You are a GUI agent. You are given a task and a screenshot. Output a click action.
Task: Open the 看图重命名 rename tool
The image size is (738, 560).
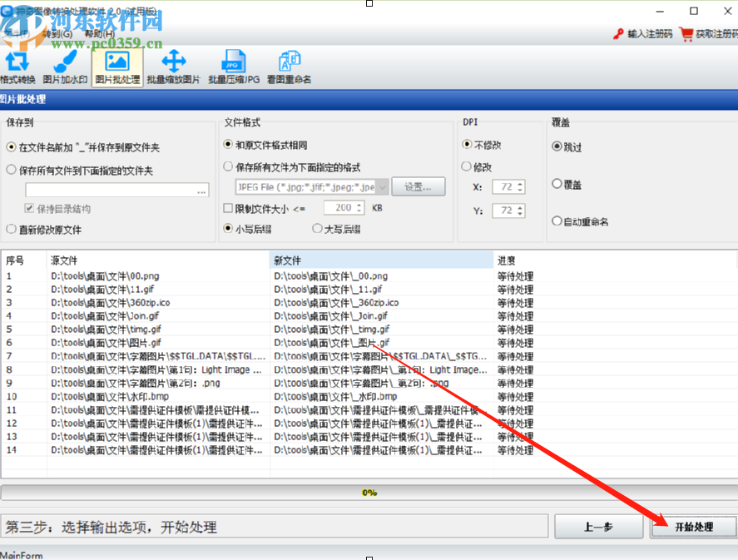coord(289,67)
